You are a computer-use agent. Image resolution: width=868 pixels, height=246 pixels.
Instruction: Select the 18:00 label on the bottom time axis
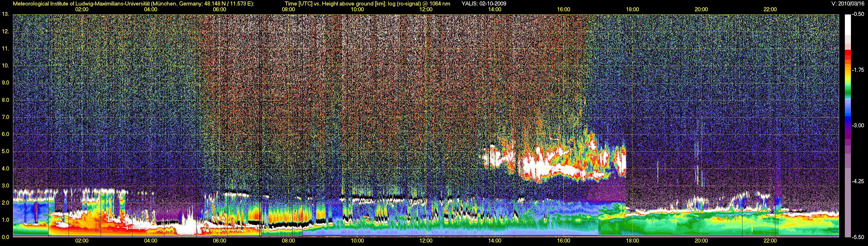click(x=632, y=241)
